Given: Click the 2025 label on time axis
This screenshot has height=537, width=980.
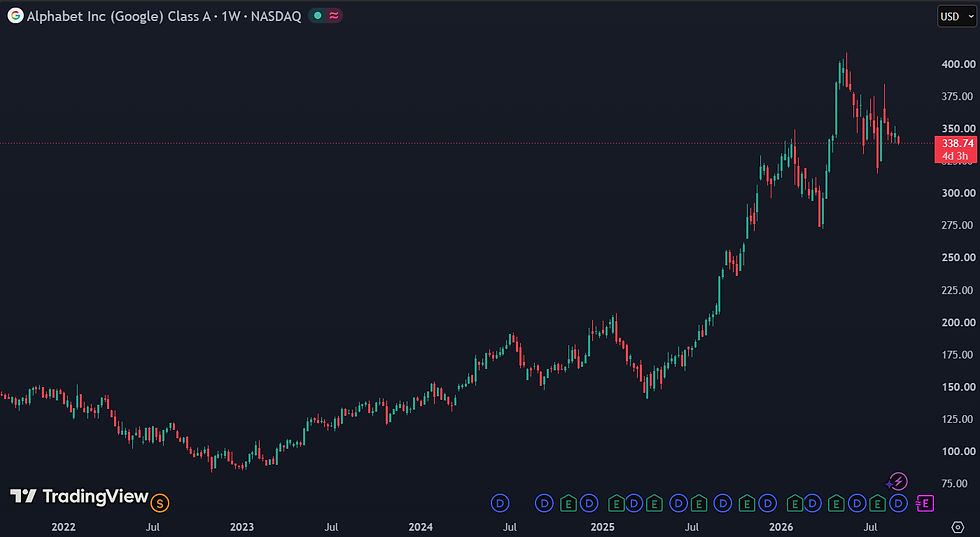Looking at the screenshot, I should click(x=602, y=527).
